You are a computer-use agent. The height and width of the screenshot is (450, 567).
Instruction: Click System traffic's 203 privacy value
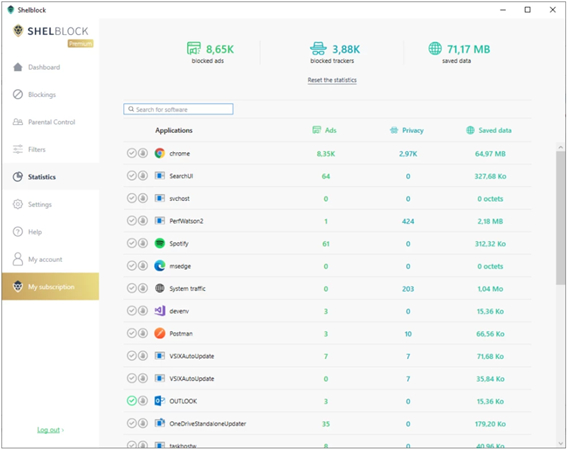[x=408, y=289]
